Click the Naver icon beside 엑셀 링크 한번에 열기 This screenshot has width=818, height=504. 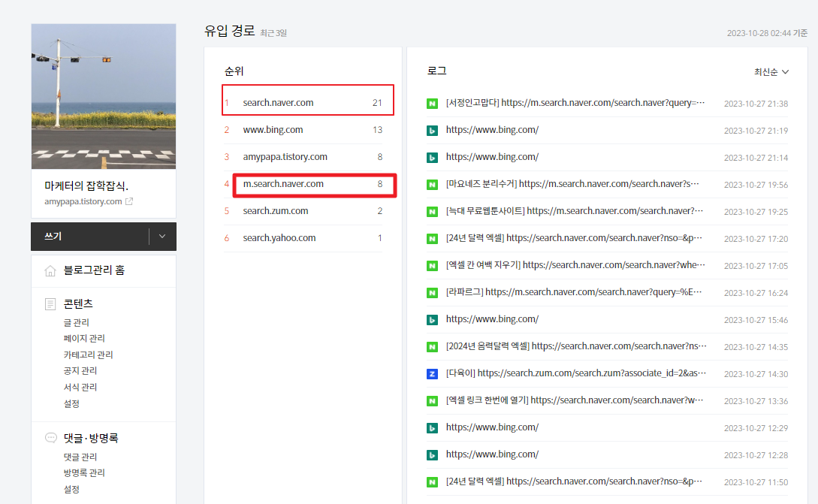point(432,401)
